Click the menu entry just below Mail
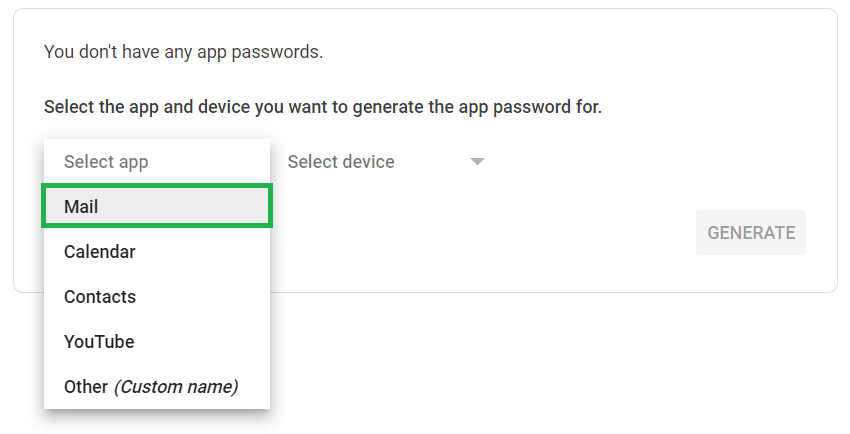This screenshot has width=850, height=434. [156, 252]
